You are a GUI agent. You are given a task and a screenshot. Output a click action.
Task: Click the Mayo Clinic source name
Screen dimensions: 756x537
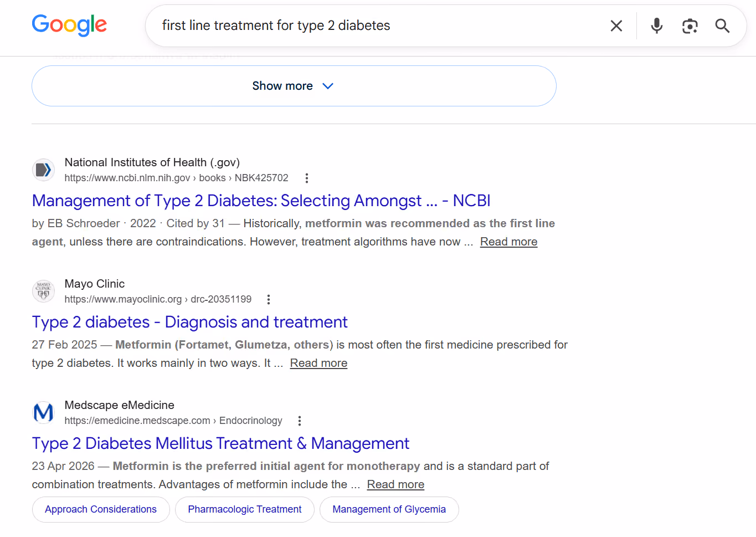pos(95,284)
